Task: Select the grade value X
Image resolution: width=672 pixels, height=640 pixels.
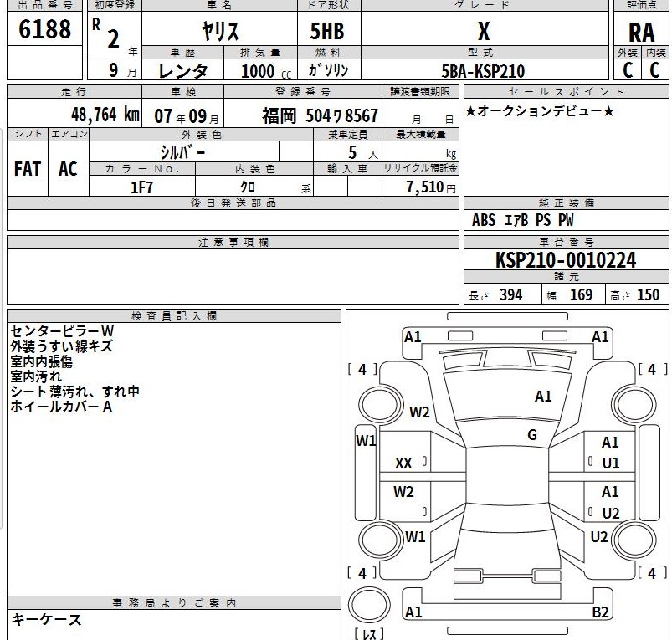Action: point(484,31)
